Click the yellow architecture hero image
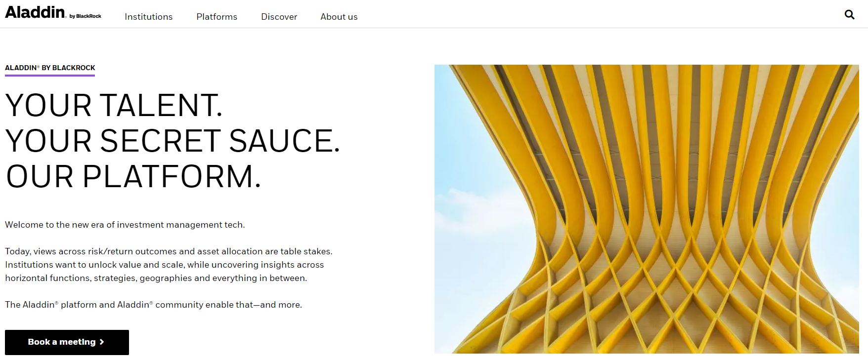This screenshot has width=868, height=361. coord(647,209)
